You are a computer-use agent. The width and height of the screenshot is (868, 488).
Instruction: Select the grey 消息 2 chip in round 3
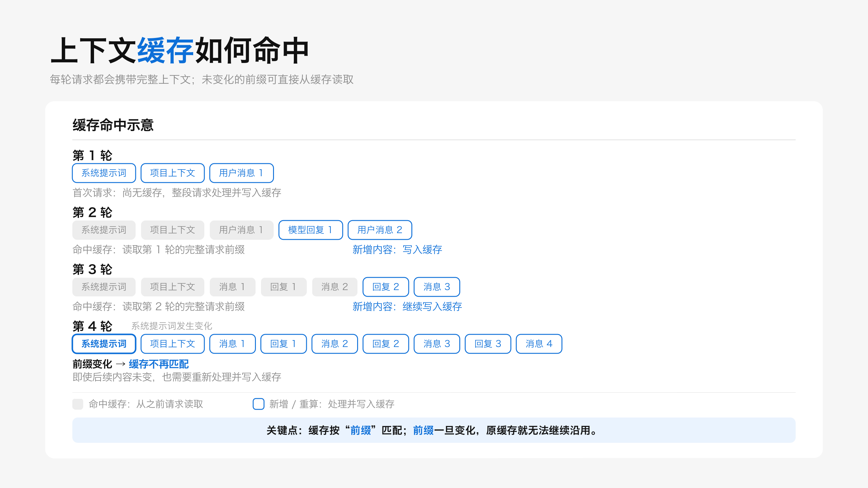(x=335, y=287)
